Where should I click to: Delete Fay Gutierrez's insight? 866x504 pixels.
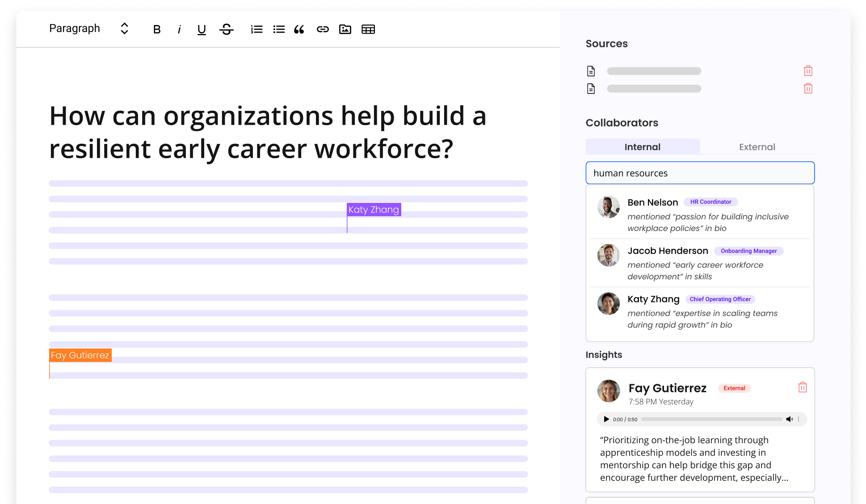(803, 387)
